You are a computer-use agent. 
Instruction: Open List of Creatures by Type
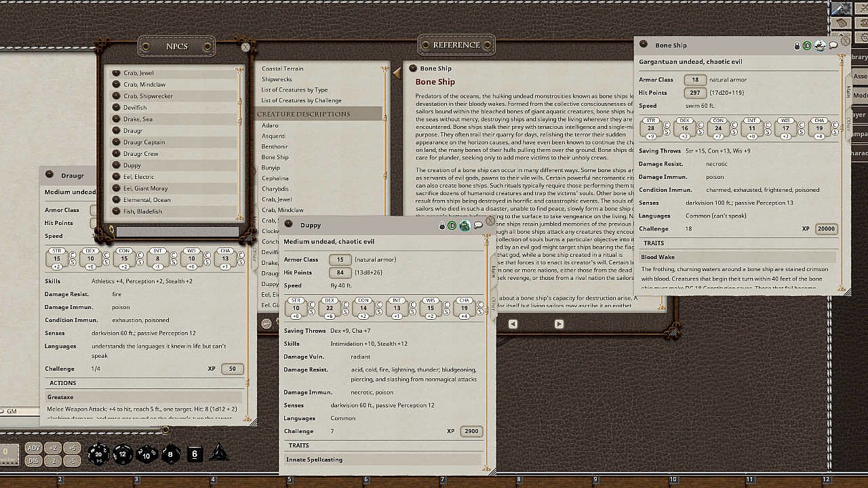[x=294, y=89]
